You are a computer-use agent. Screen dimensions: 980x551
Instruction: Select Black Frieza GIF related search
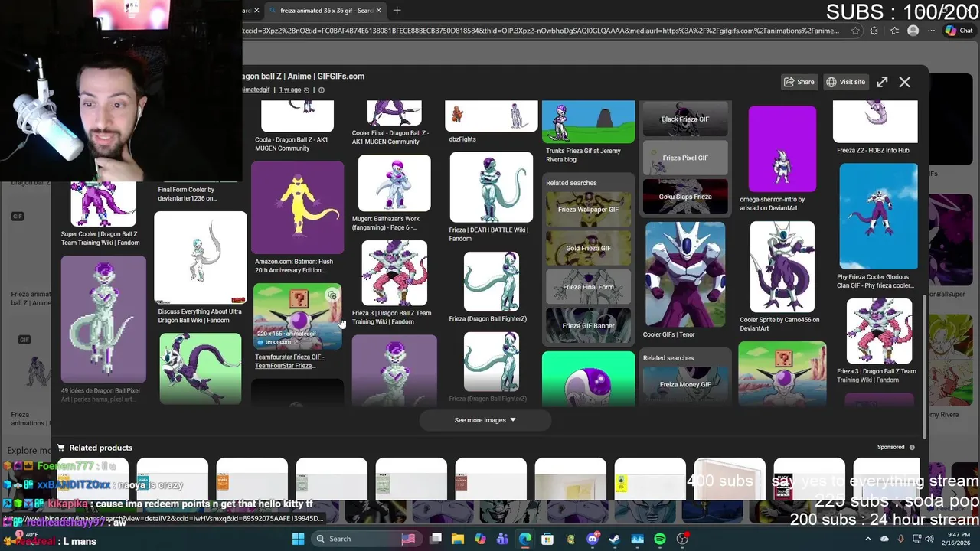pyautogui.click(x=685, y=119)
